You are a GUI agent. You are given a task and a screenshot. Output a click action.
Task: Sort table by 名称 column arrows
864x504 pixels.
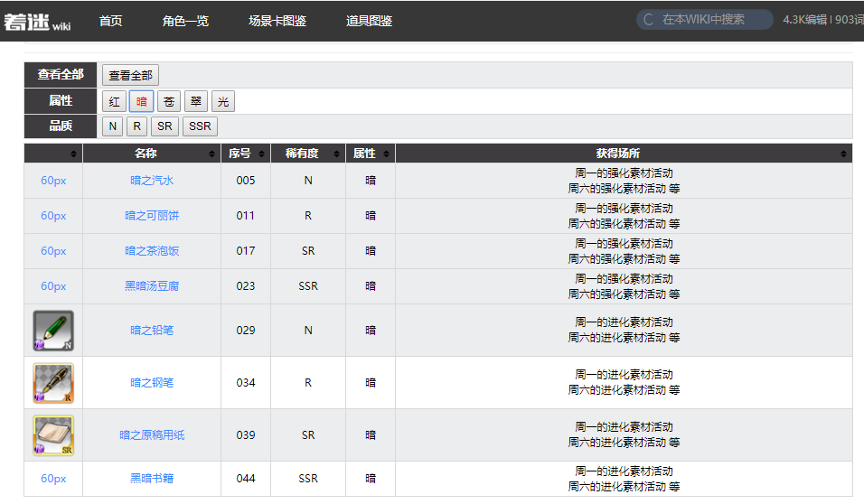[211, 154]
